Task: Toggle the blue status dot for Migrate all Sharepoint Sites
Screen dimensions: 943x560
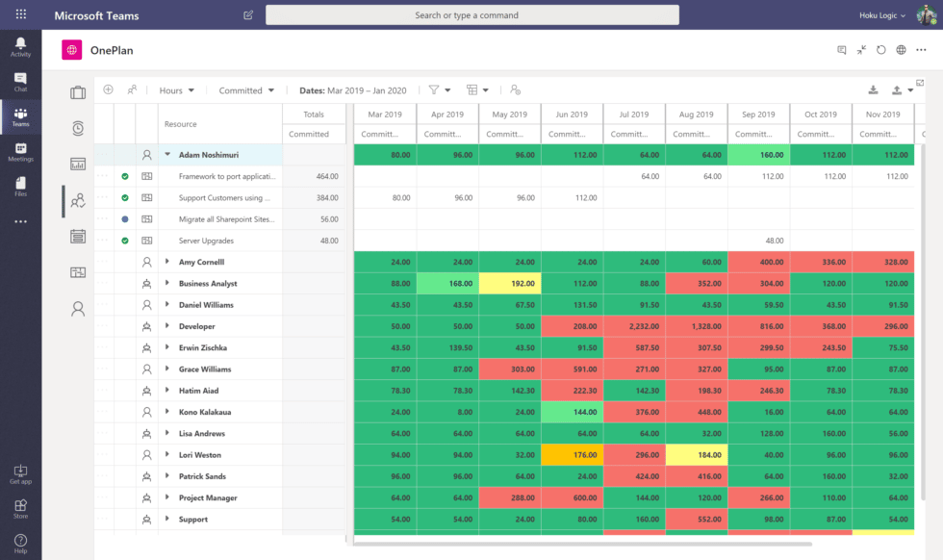Action: coord(125,219)
